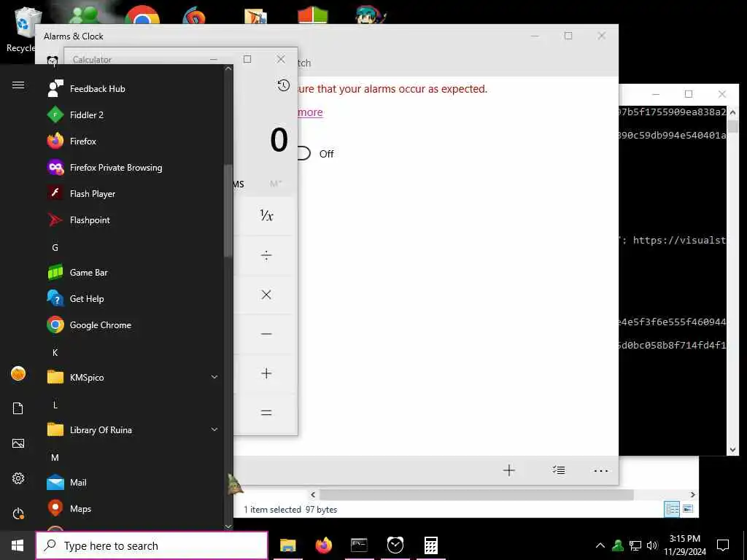Maximize the Alarms & Clock window
The image size is (747, 560).
pos(568,36)
